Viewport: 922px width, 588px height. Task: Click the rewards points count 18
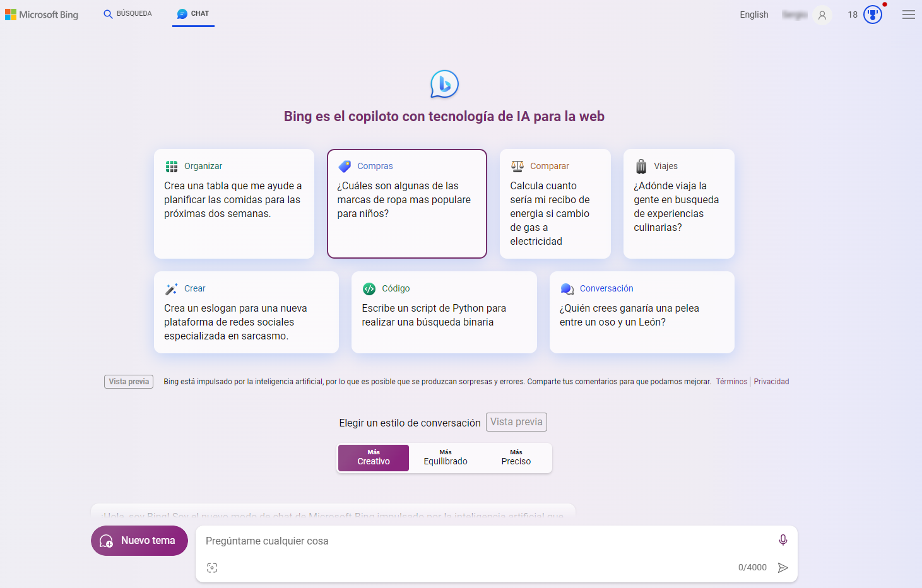(853, 15)
